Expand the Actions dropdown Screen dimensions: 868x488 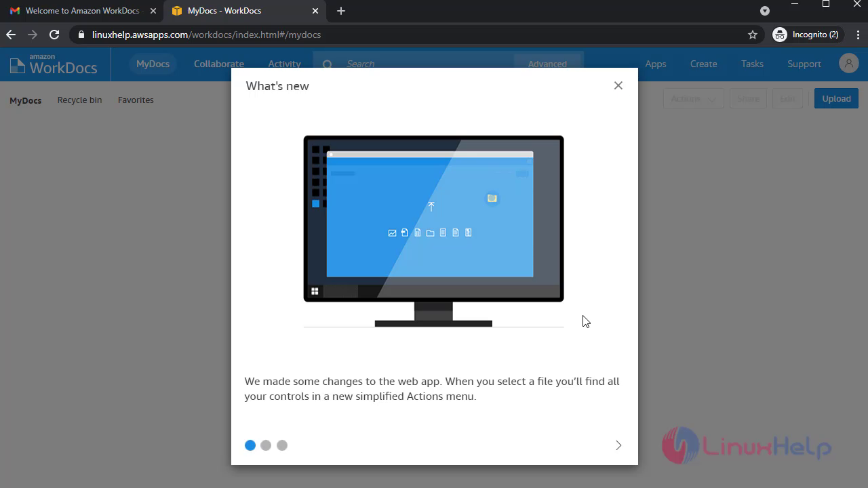(693, 98)
